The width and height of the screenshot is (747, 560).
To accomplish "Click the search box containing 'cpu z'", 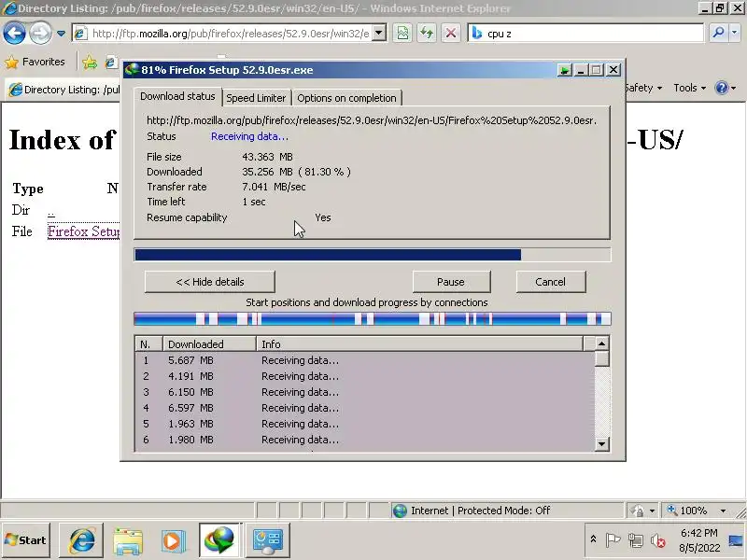I will tap(586, 34).
